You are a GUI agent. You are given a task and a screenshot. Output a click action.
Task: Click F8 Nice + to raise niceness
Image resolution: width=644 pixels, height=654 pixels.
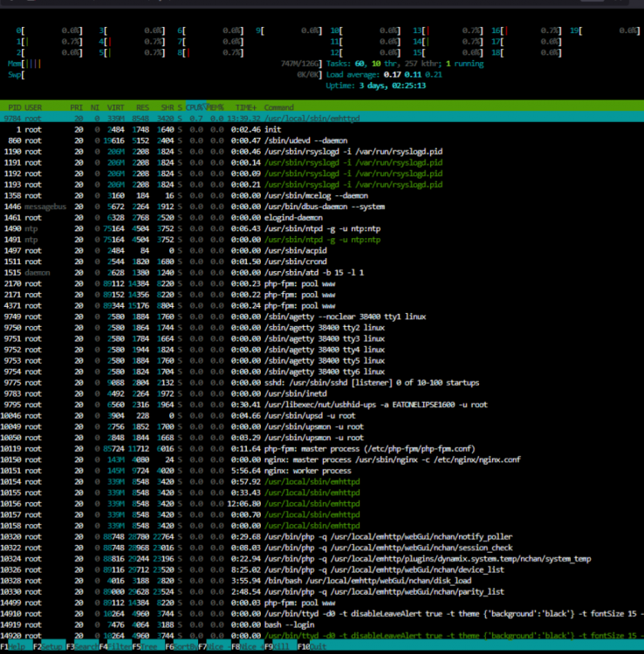click(247, 646)
